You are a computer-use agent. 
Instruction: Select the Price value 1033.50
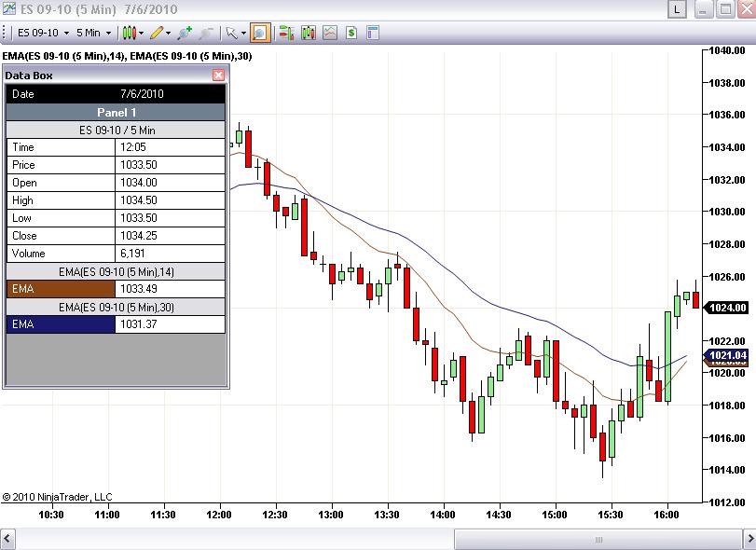point(139,165)
